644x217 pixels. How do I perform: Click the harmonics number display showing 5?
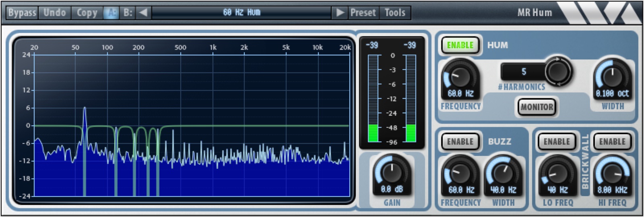[524, 72]
